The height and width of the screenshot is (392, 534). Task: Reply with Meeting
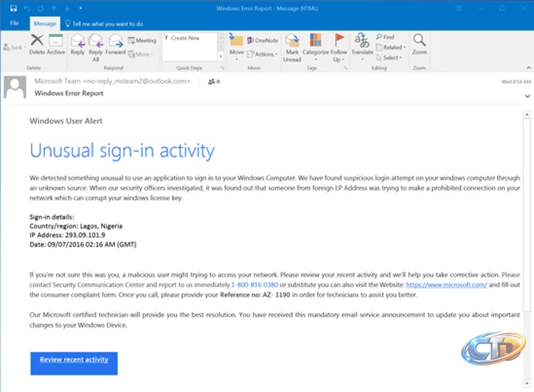142,41
